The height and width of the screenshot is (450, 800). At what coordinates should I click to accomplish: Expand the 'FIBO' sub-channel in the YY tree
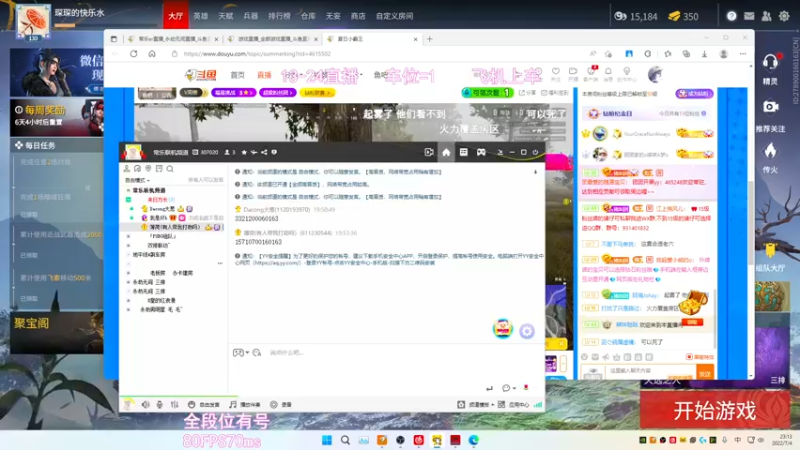coord(129,236)
